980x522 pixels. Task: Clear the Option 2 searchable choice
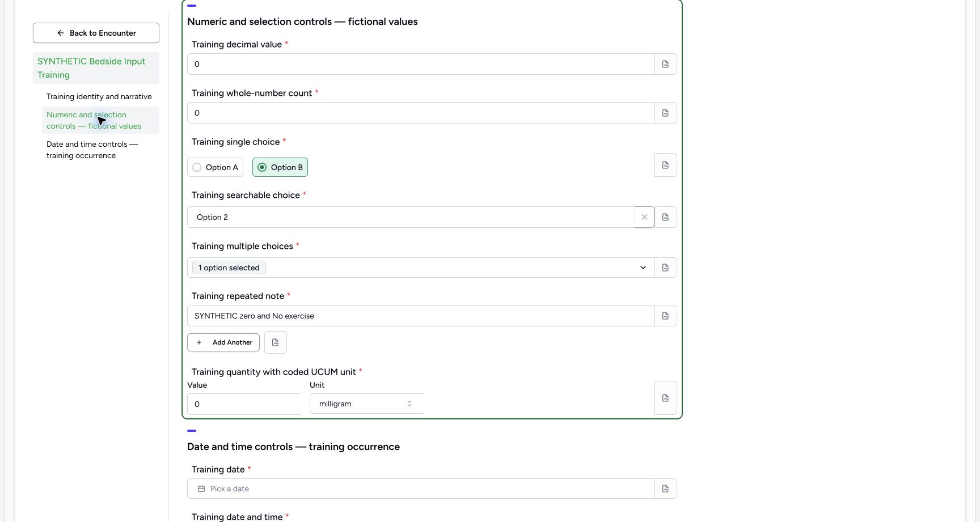(644, 217)
